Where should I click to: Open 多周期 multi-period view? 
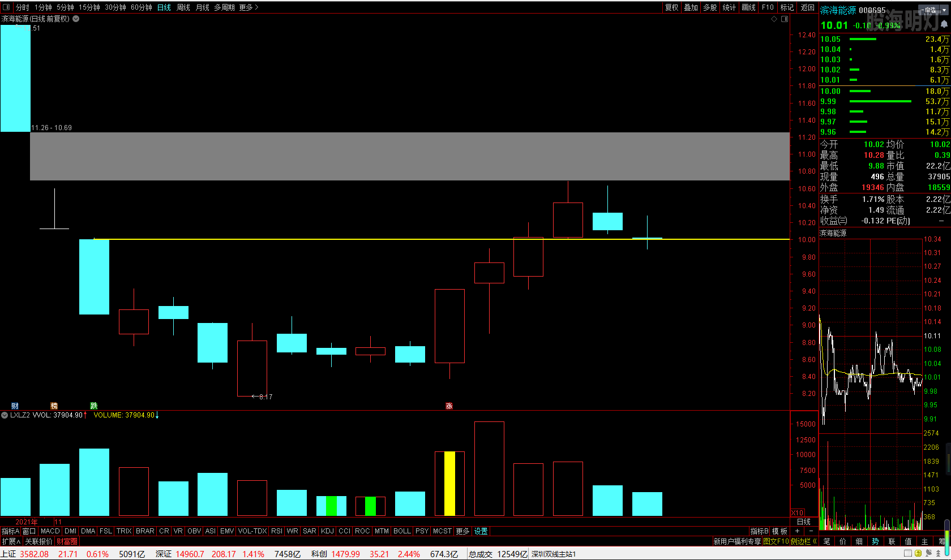coord(224,7)
